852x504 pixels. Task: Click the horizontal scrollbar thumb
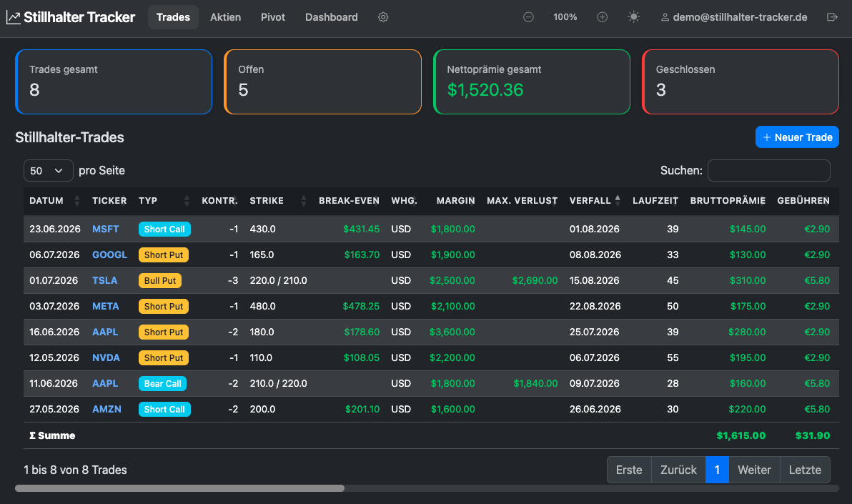pos(180,488)
